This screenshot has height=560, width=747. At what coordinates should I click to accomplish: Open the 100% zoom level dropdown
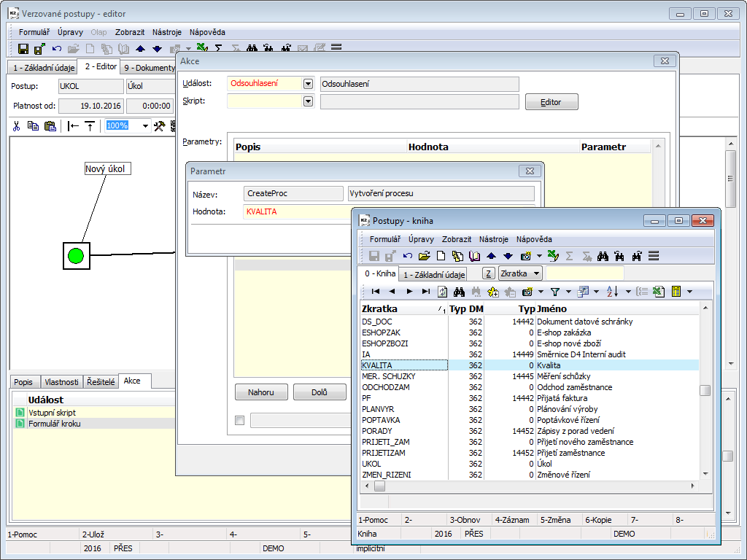pos(144,126)
